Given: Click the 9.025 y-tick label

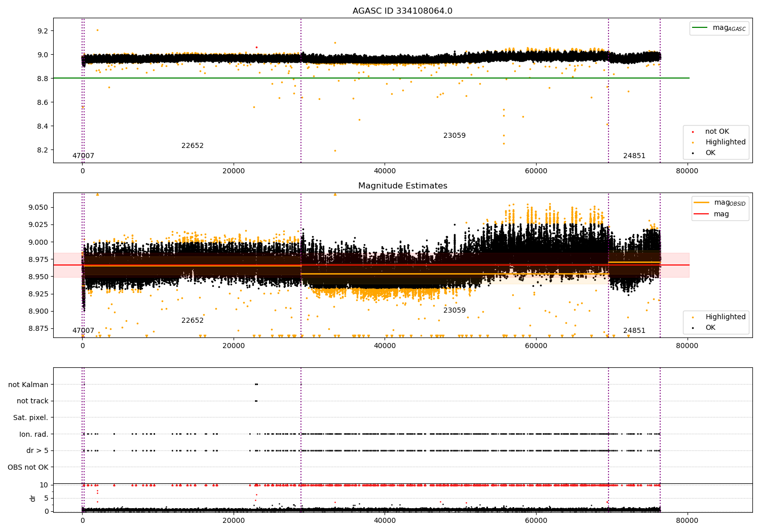Looking at the screenshot, I should pos(39,224).
